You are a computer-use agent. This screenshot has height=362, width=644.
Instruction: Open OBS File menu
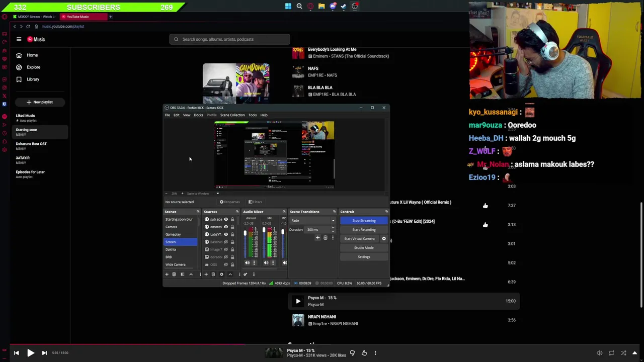click(168, 115)
